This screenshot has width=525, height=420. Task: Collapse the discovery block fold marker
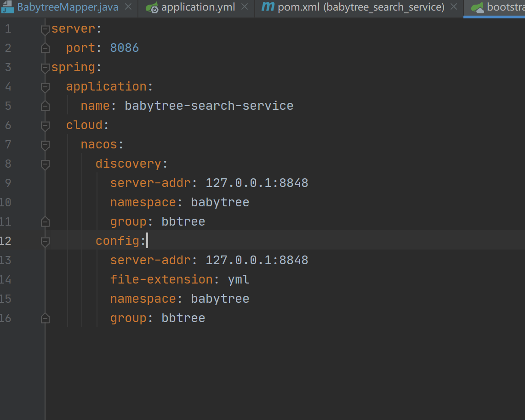coord(45,165)
